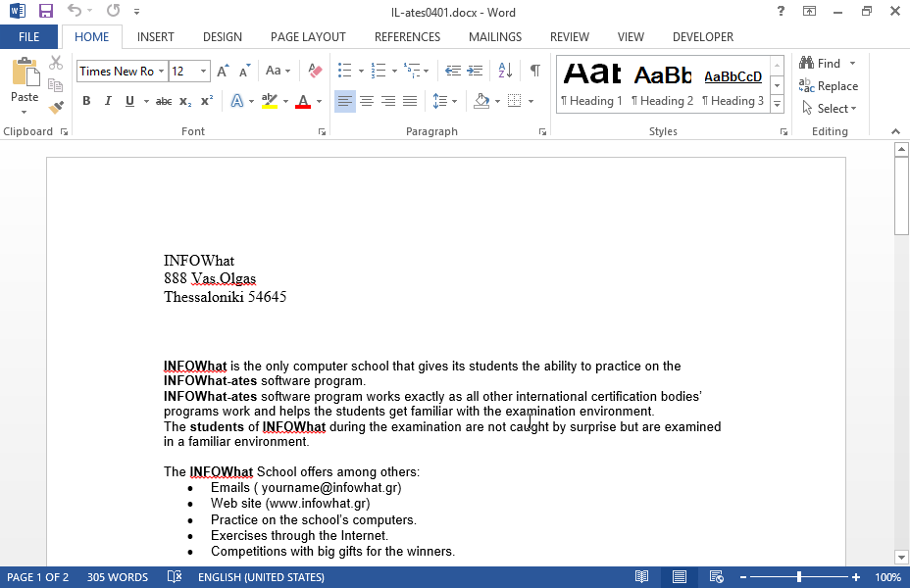This screenshot has height=588, width=910.
Task: Align paragraph text to the right
Action: [x=388, y=102]
